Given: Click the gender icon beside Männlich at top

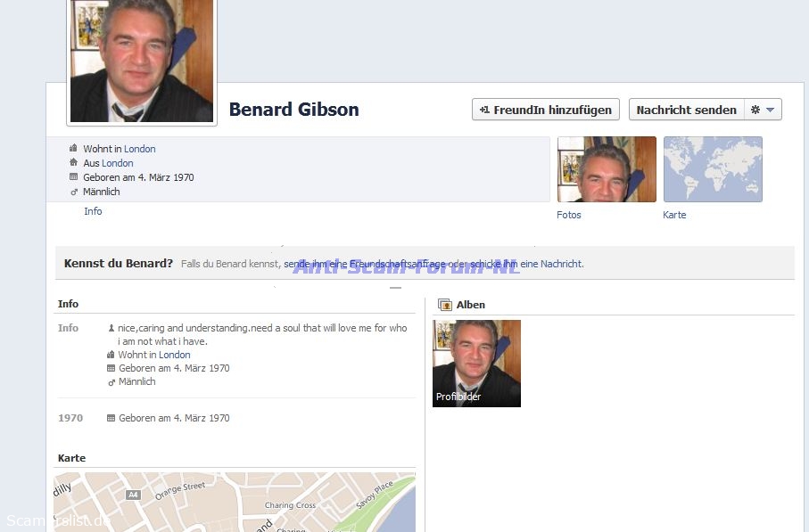Looking at the screenshot, I should [74, 192].
